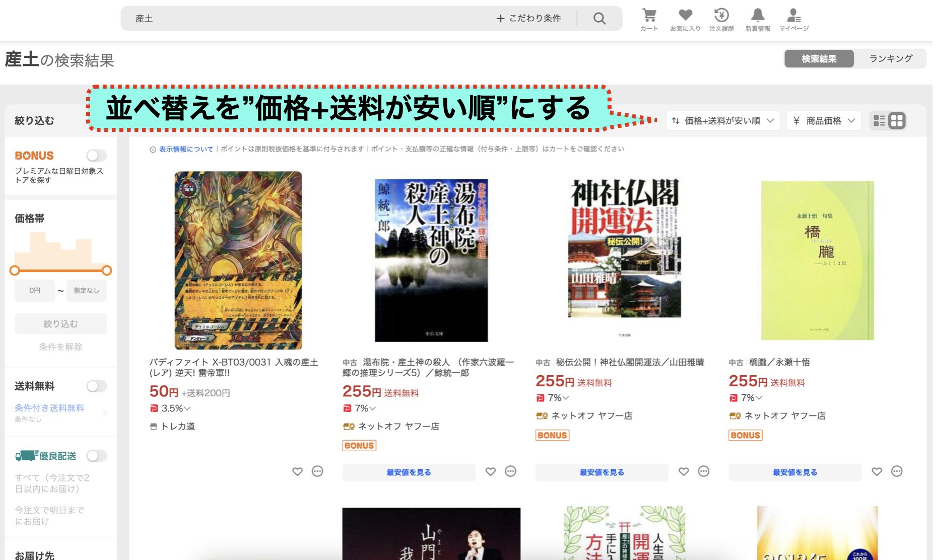
Task: Expand 7% points detail for 橋朧
Action: 759,398
